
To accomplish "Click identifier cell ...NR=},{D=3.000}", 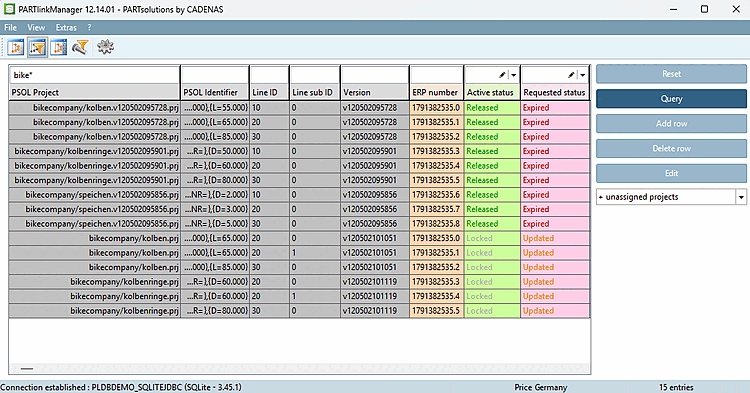I will (215, 209).
